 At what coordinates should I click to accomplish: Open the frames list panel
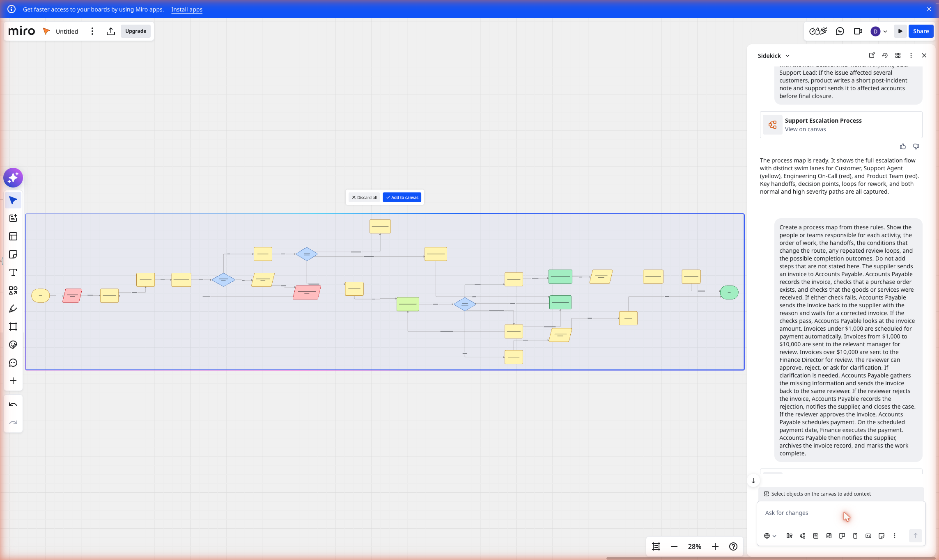[656, 546]
